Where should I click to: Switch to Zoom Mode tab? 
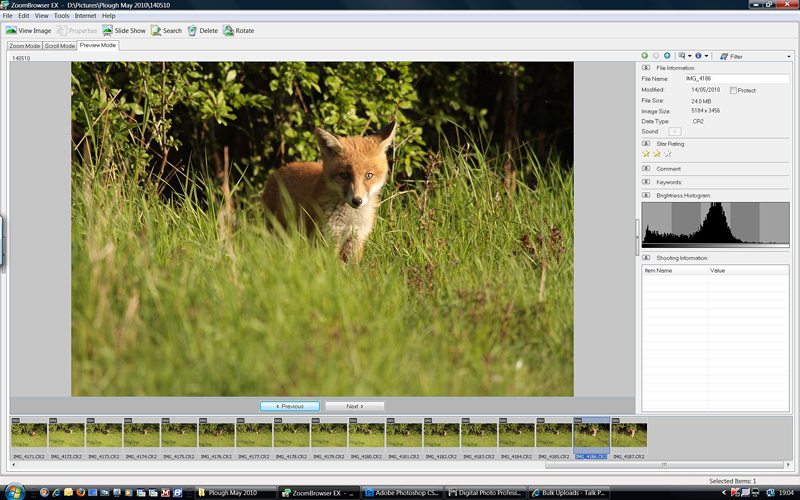point(24,46)
